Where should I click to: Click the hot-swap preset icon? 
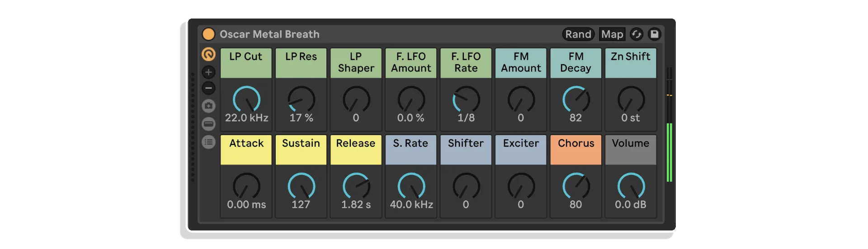[637, 34]
